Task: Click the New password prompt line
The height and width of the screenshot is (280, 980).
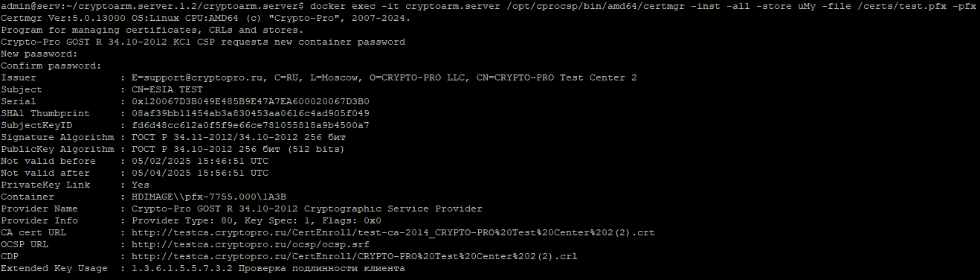Action: (39, 54)
